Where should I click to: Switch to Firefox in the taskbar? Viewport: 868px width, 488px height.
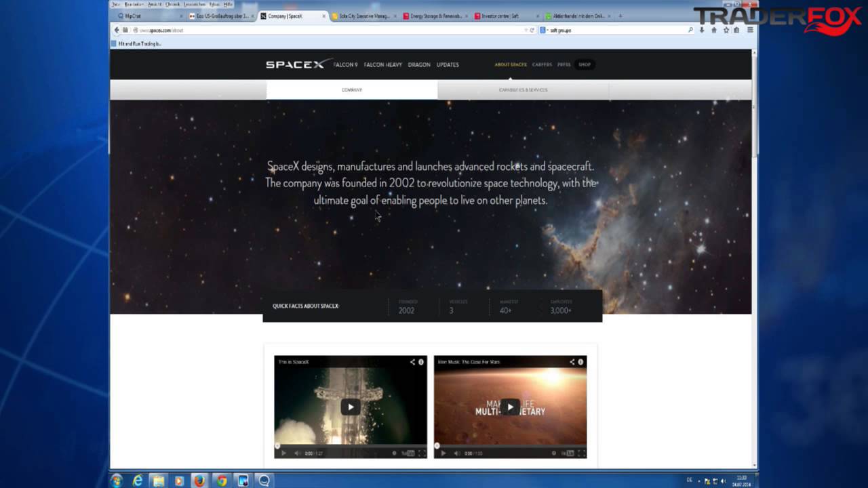pyautogui.click(x=199, y=481)
